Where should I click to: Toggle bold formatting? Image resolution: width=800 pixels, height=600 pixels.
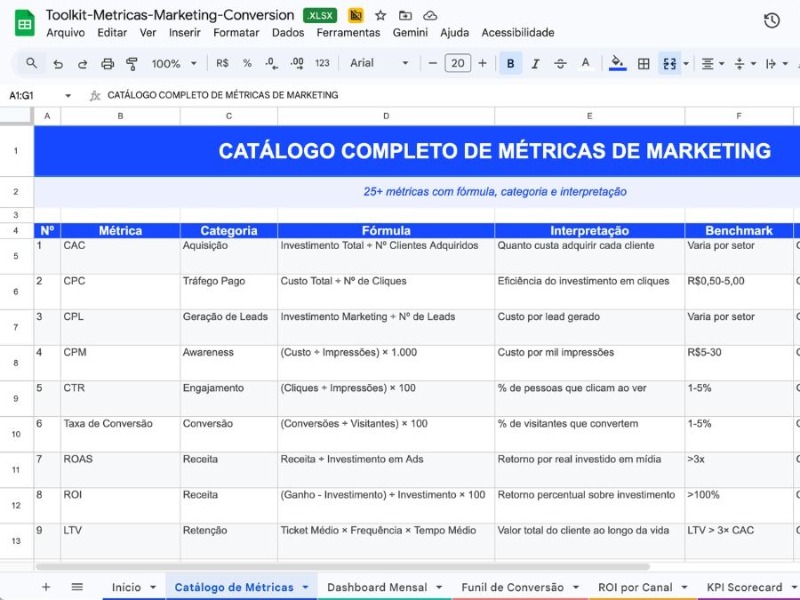click(x=510, y=63)
